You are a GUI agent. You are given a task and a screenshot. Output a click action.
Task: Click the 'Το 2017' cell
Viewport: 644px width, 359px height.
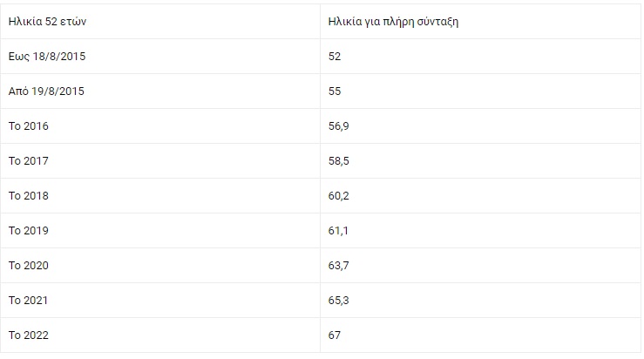point(29,161)
